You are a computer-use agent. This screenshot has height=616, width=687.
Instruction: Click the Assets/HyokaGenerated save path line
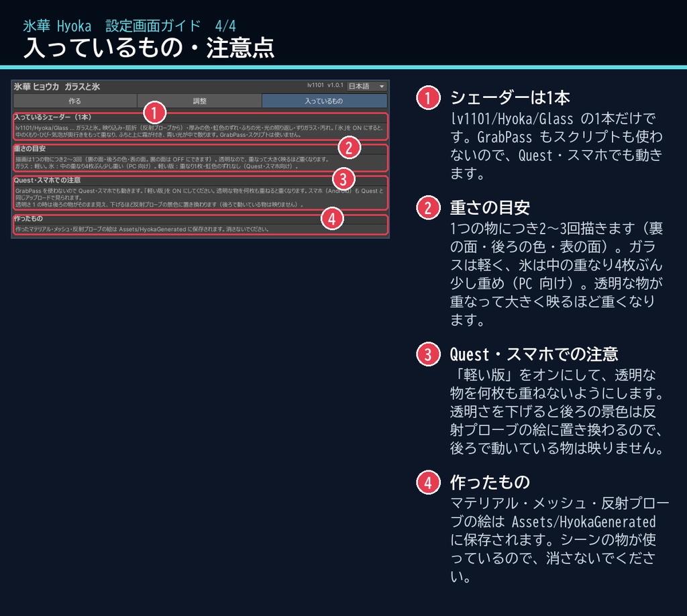tap(142, 229)
